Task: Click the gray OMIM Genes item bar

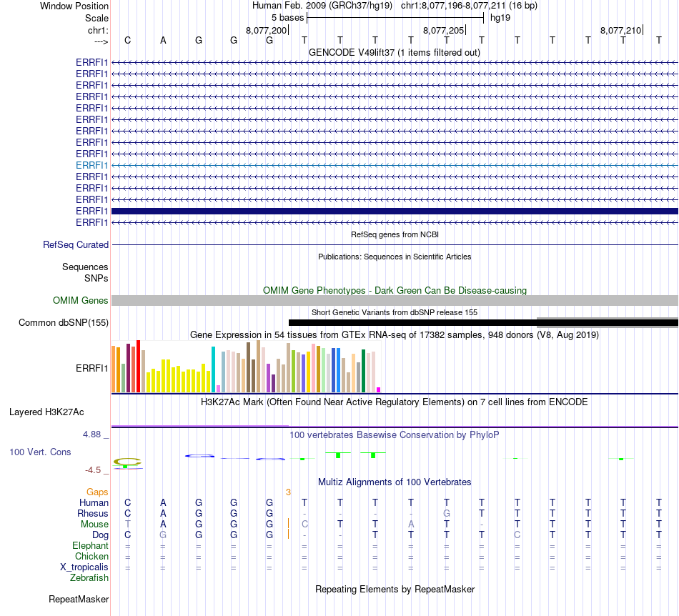Action: 395,300
